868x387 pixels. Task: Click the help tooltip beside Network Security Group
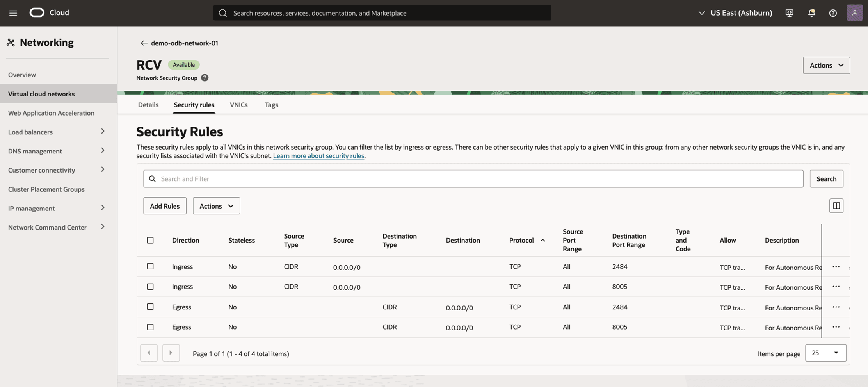point(204,77)
